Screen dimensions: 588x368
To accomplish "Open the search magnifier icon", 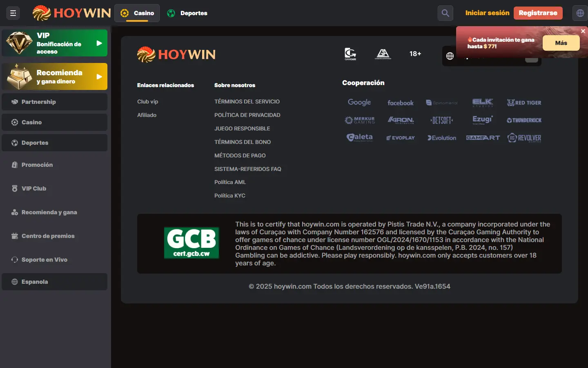I will click(445, 13).
